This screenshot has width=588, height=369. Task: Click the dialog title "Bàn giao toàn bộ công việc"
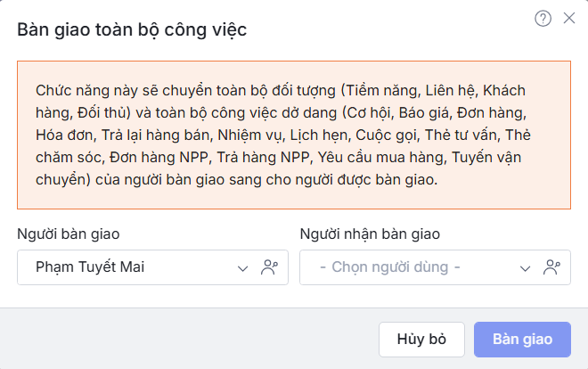[132, 29]
